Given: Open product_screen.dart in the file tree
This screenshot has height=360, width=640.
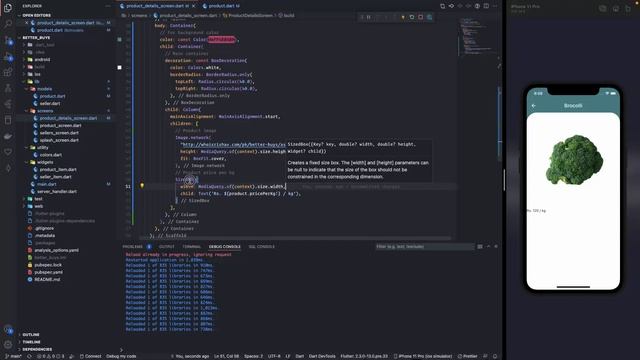Looking at the screenshot, I should 65,126.
